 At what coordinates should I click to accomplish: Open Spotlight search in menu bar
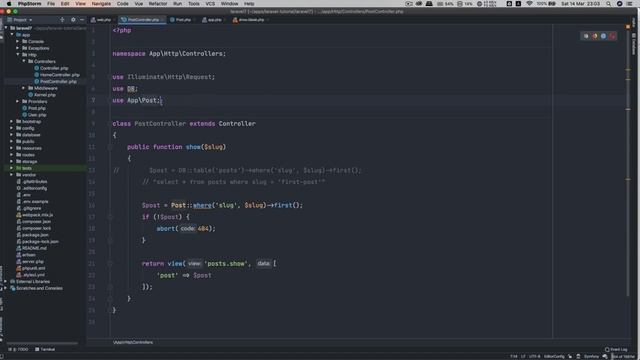[608, 4]
